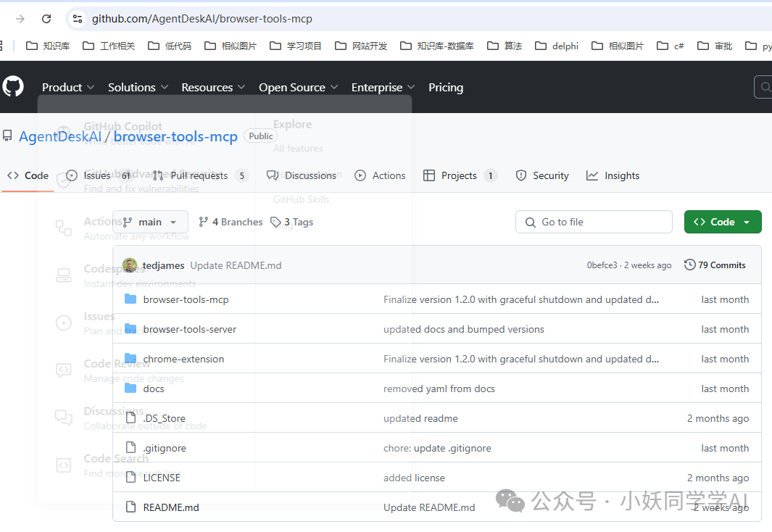Open the browser-tools-server folder
Image resolution: width=772 pixels, height=532 pixels.
coord(189,329)
